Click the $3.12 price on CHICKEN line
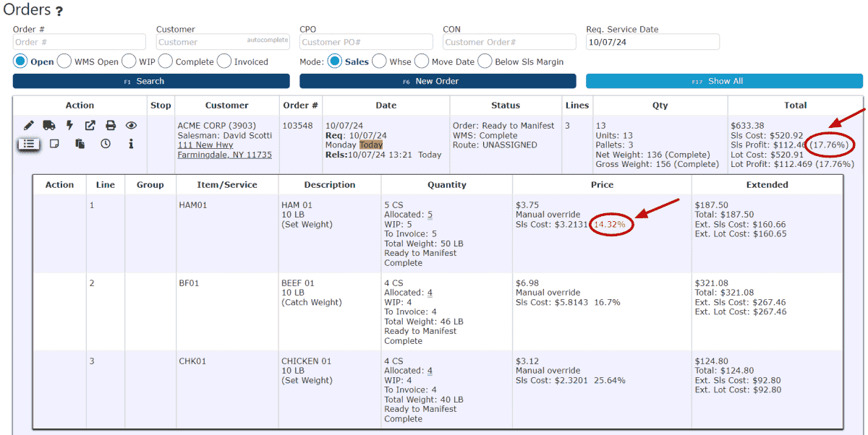Image resolution: width=868 pixels, height=435 pixels. 527,361
